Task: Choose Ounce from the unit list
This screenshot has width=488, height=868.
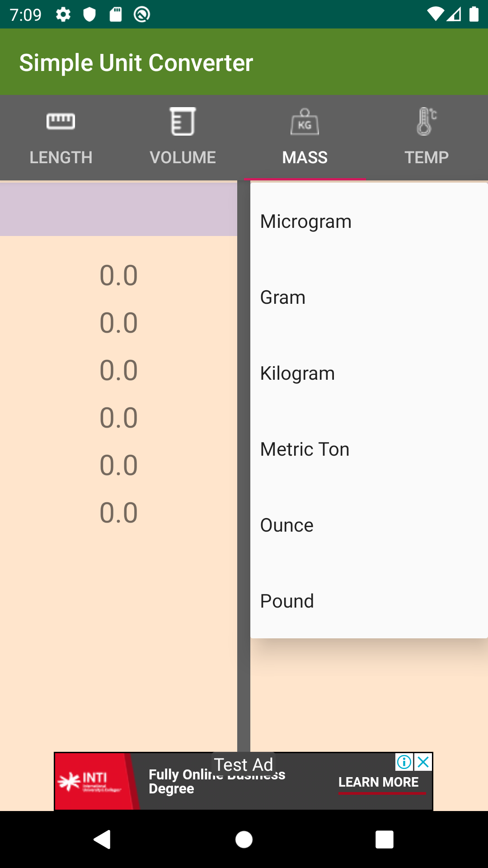Action: 286,525
